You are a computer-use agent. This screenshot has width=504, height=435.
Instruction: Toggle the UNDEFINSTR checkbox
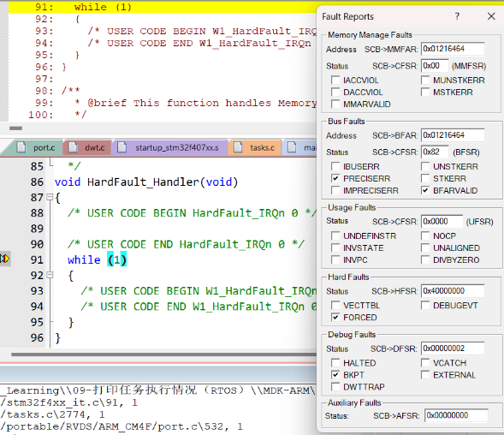(x=335, y=235)
